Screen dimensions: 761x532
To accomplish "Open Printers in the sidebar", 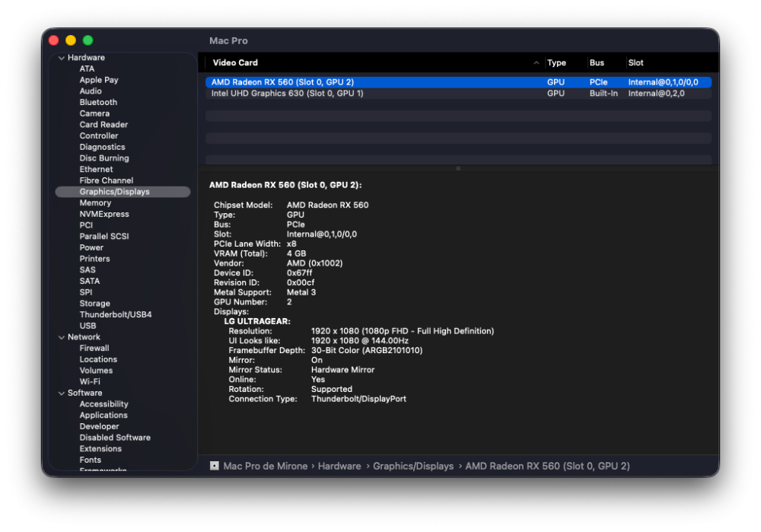I will coord(94,259).
